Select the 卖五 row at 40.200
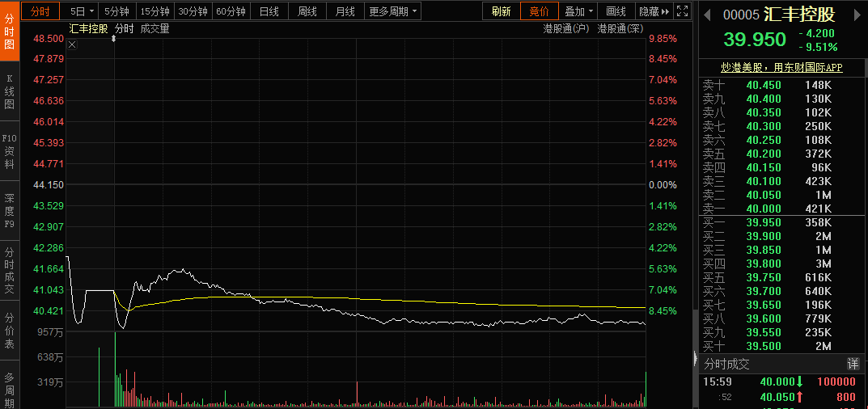Viewport: 868px width, 409px height. point(783,154)
